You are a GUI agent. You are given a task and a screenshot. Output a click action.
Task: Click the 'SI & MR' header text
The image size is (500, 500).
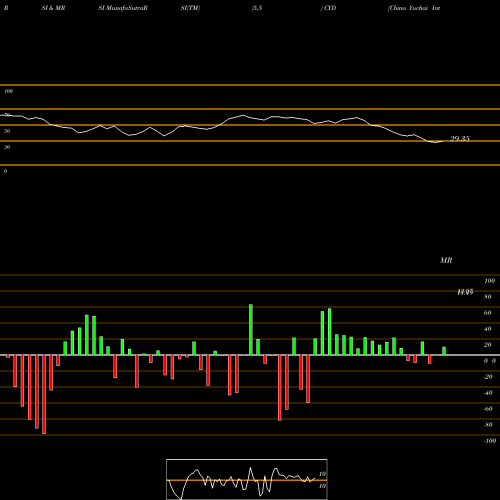coord(53,8)
